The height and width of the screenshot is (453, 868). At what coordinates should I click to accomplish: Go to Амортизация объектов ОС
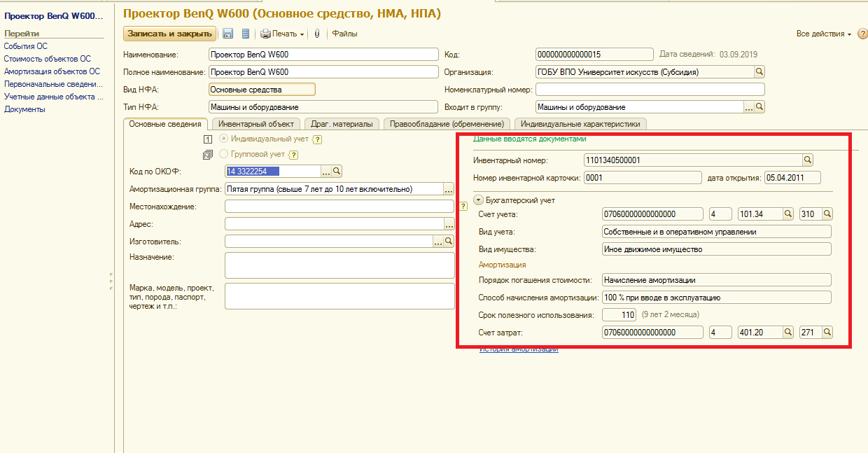[x=52, y=71]
